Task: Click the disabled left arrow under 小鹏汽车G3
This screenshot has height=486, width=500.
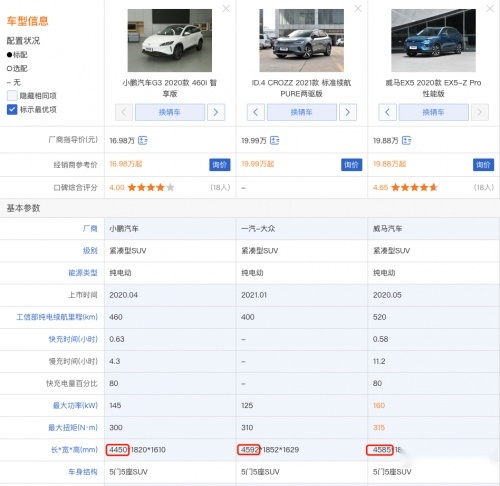Action: [124, 112]
